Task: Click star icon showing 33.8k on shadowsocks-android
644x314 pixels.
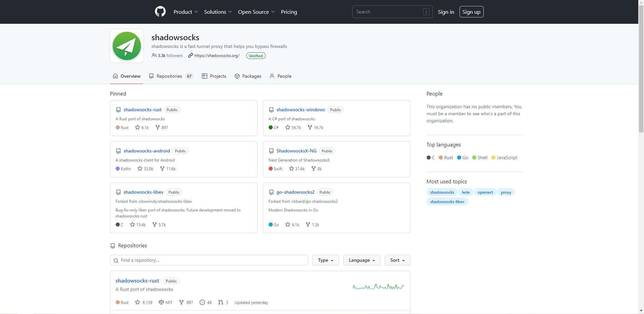Action: click(x=140, y=169)
